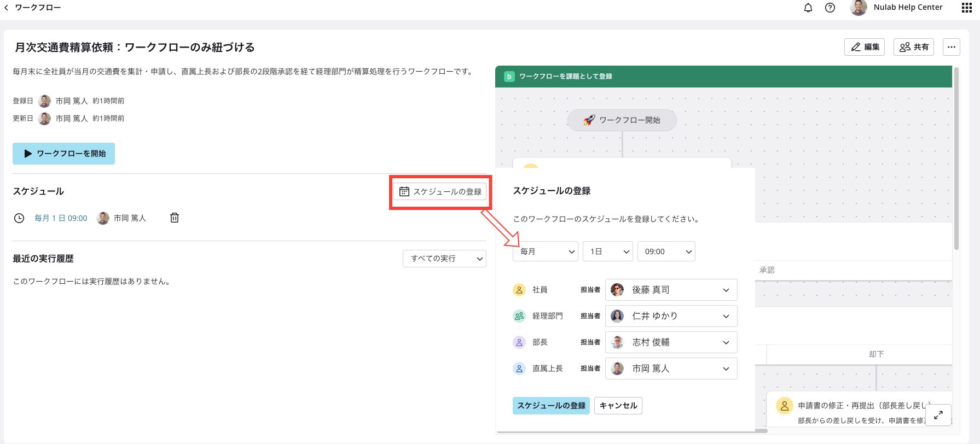Go back using the arrow beside ワークフロー
This screenshot has width=980, height=444.
(6, 8)
